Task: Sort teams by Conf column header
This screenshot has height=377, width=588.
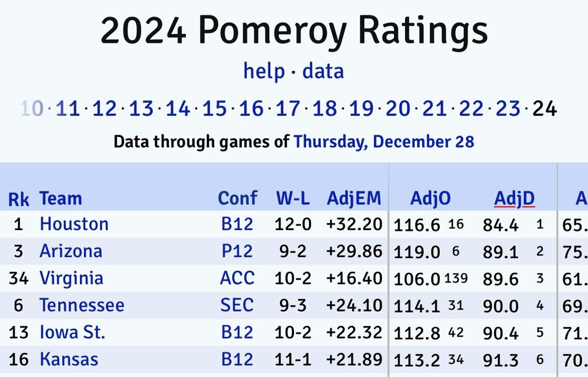Action: (x=238, y=198)
